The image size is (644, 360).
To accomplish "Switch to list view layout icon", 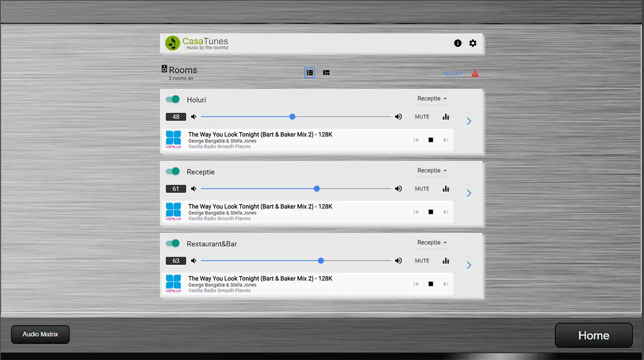I will click(x=310, y=73).
